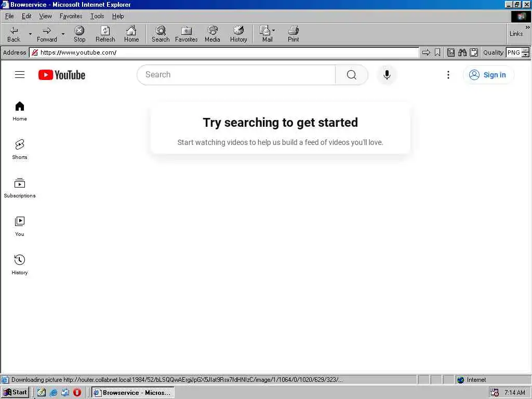Print the page with the Print icon

point(294,34)
